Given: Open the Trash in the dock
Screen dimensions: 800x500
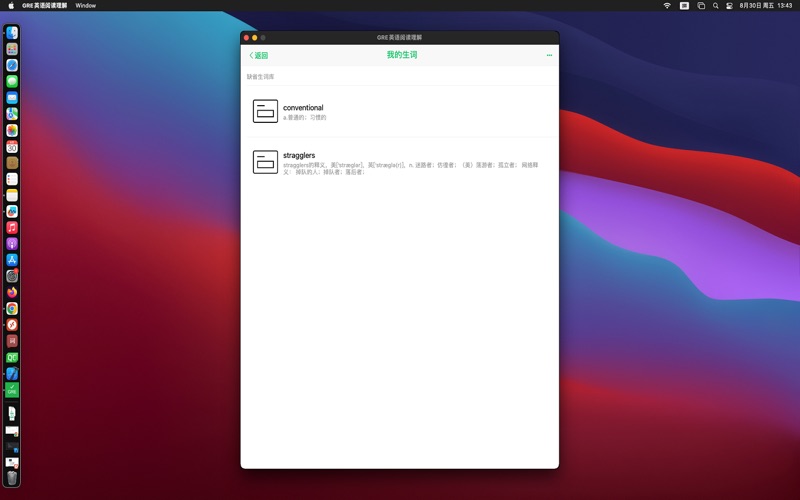Looking at the screenshot, I should click(12, 477).
